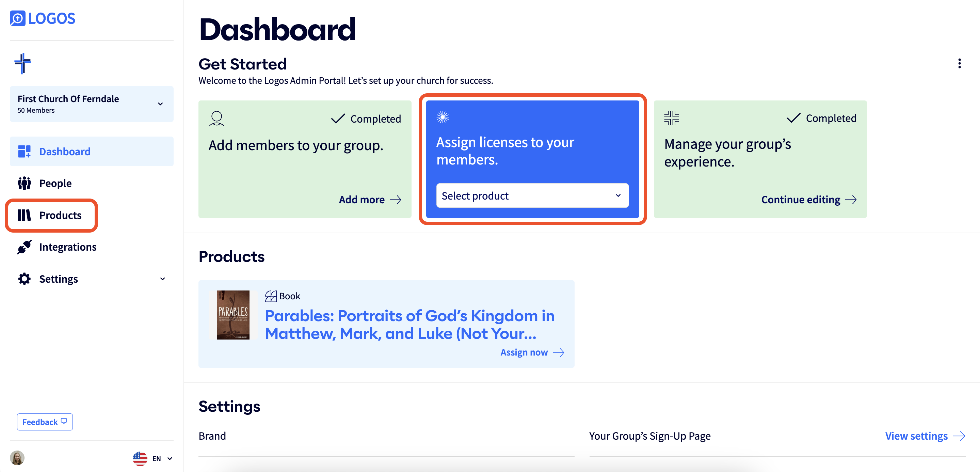
Task: Click the person icon on members card
Action: 216,119
